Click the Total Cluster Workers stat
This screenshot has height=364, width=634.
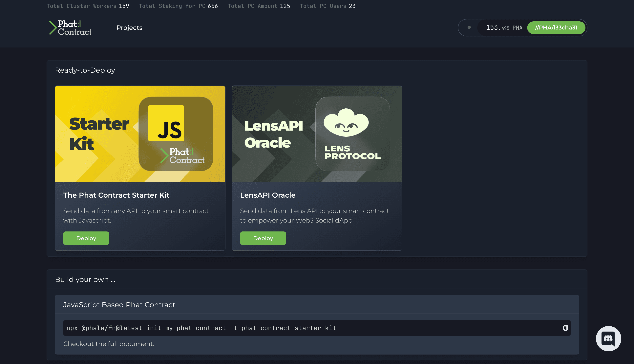point(88,6)
